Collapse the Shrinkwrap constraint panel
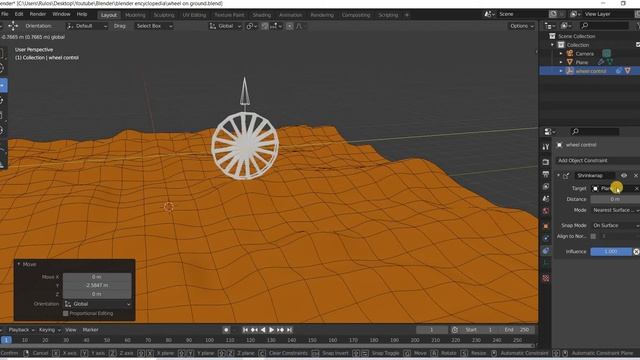 tap(558, 176)
